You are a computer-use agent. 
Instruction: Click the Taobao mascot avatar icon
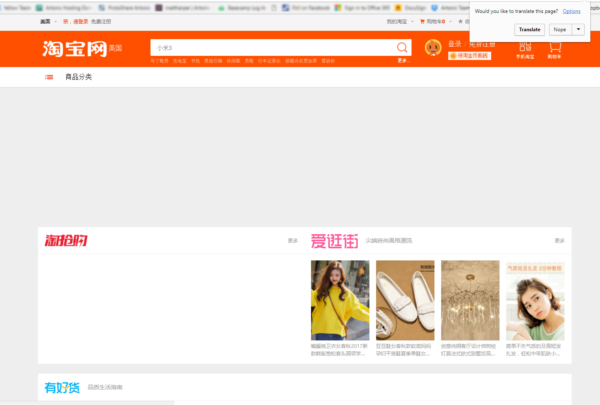(x=433, y=48)
